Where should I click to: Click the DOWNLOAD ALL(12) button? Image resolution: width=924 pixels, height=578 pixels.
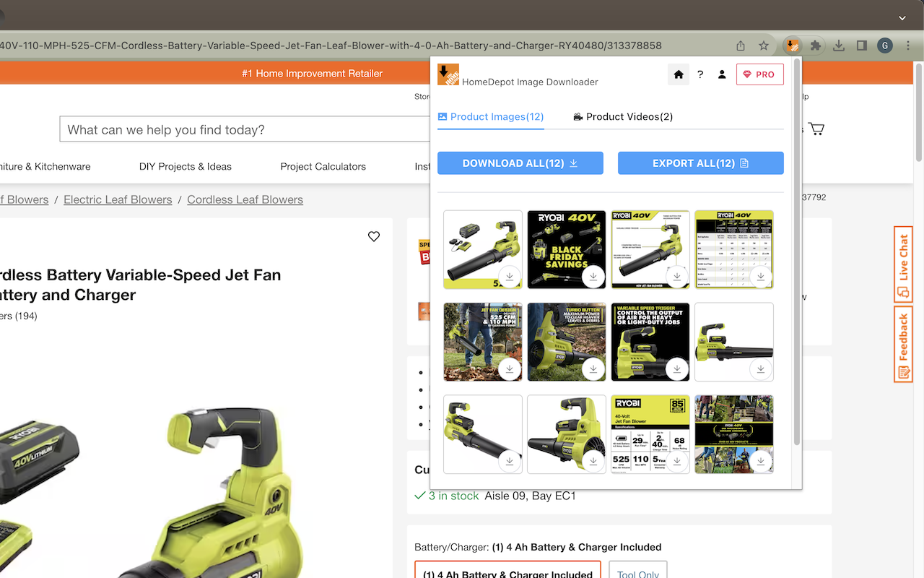pos(520,163)
